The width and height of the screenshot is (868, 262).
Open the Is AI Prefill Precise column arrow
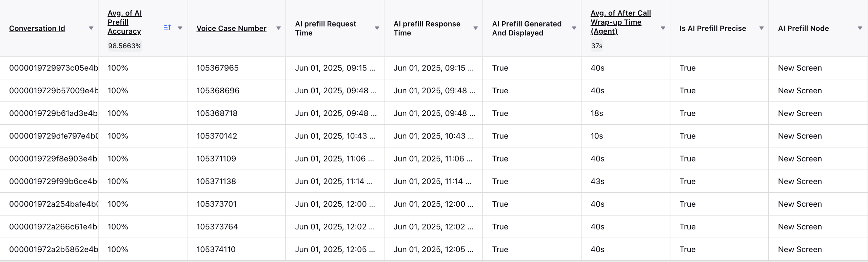(x=762, y=28)
